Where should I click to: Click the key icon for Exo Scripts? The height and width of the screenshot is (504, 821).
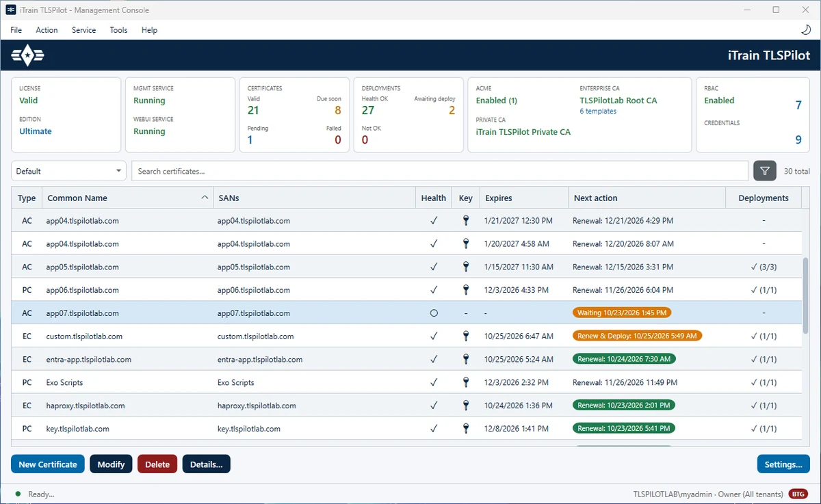point(466,382)
